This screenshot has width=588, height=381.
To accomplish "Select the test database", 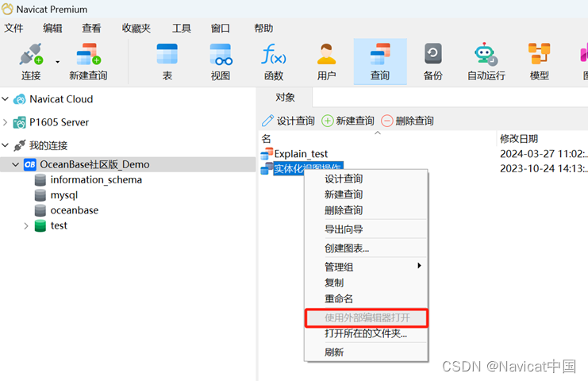I will (59, 225).
